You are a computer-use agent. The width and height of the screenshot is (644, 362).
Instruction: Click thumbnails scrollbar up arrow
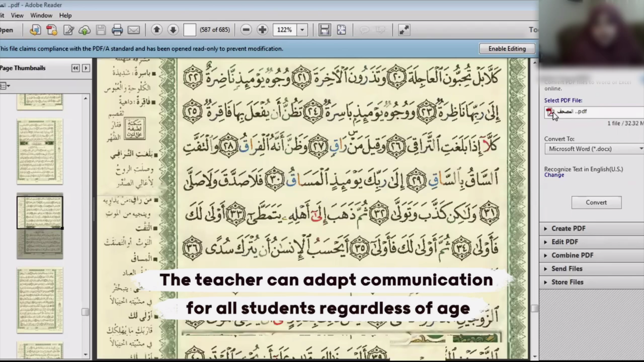coord(86,98)
